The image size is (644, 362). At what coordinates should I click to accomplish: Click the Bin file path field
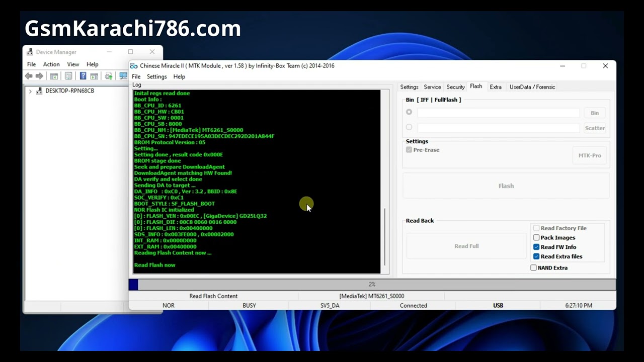coord(498,113)
